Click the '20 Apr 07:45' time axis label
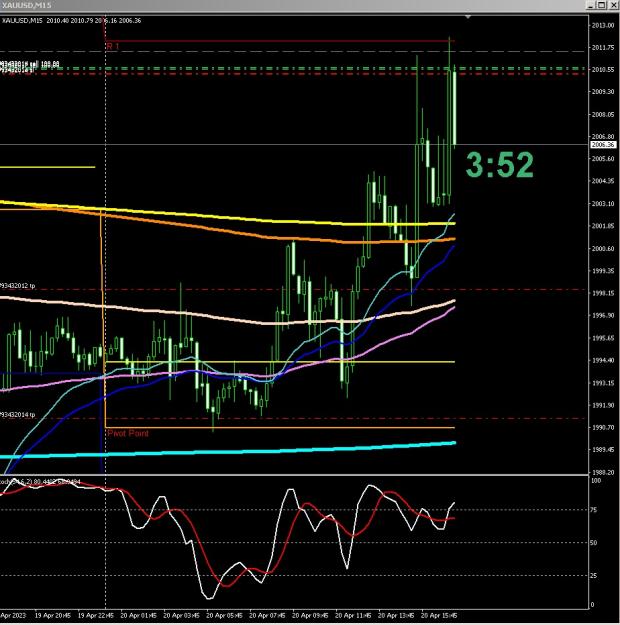620x625 pixels. click(x=267, y=615)
